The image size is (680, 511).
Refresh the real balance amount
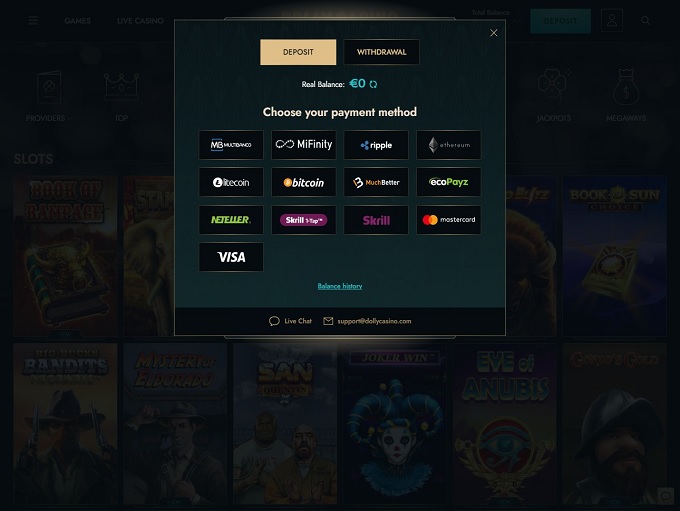click(373, 84)
